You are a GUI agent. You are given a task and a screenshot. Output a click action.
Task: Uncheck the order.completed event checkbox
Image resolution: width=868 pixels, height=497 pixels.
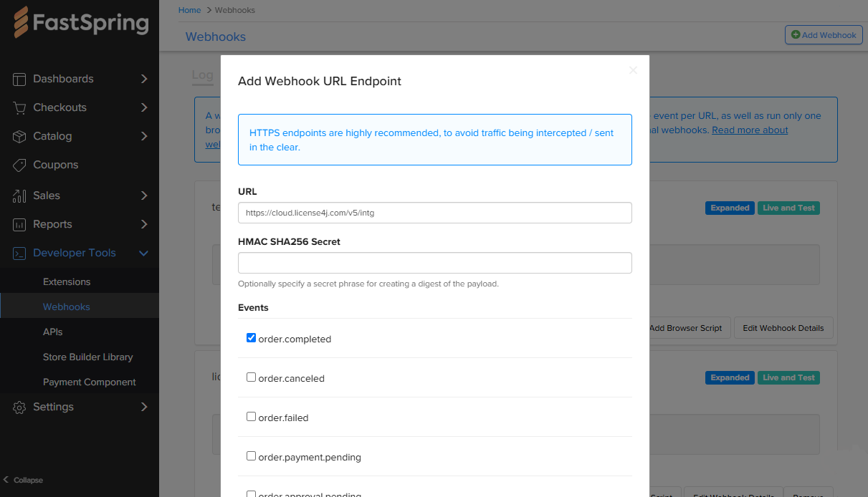point(251,338)
